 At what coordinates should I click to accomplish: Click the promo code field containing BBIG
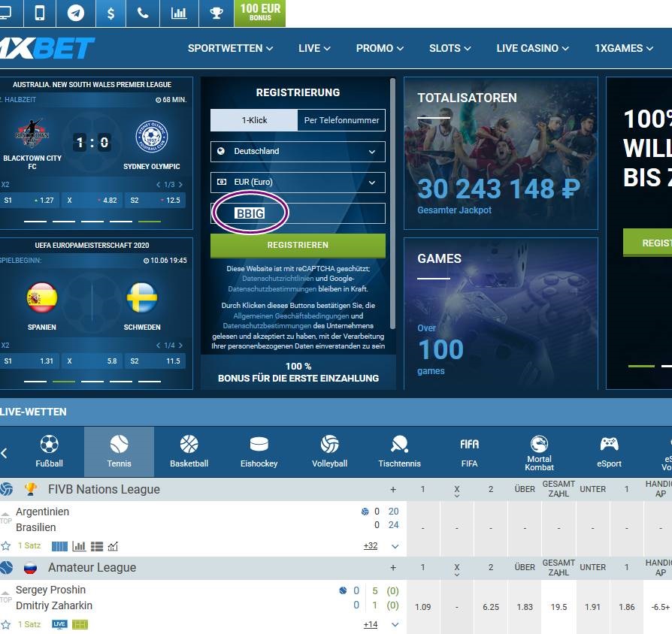298,213
